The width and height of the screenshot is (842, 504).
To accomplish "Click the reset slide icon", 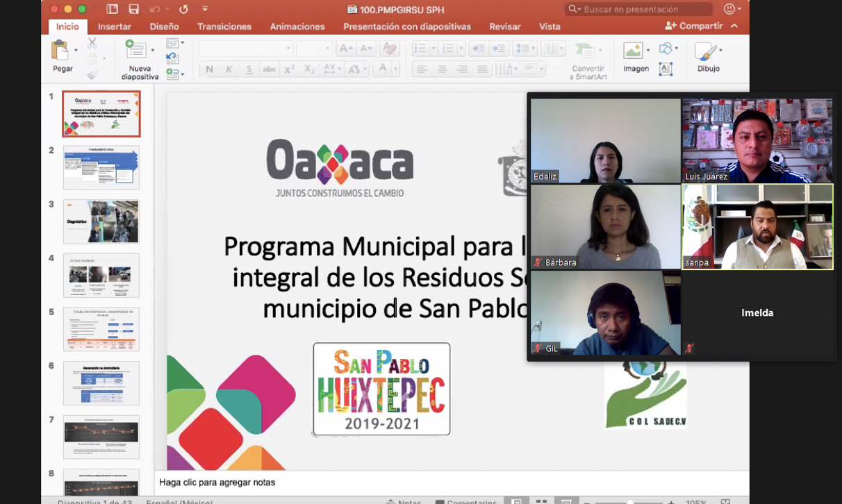I will click(x=172, y=58).
